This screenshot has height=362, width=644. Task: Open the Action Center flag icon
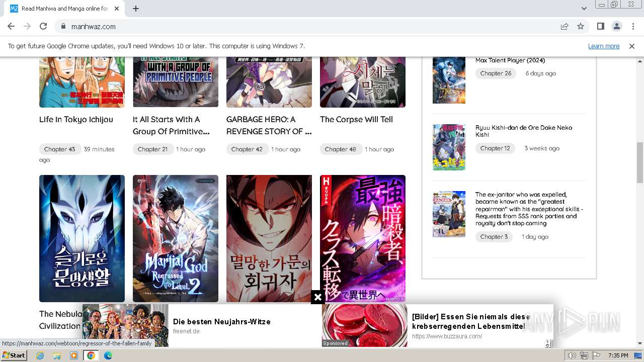pyautogui.click(x=597, y=355)
